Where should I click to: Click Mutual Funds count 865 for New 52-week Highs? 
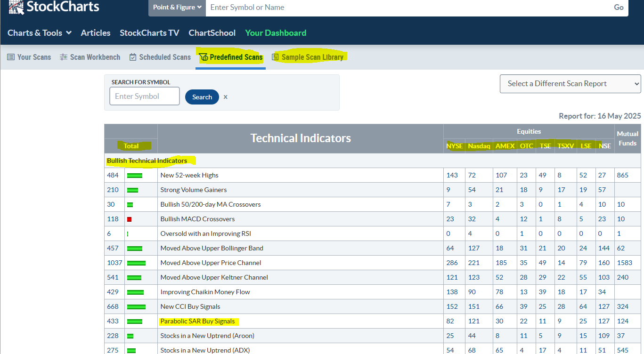[x=623, y=175]
